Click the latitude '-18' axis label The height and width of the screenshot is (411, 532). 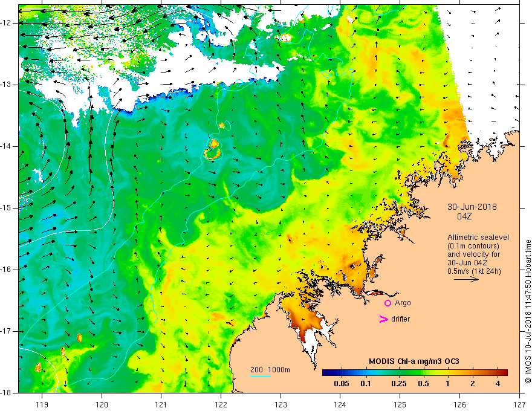click(x=7, y=393)
